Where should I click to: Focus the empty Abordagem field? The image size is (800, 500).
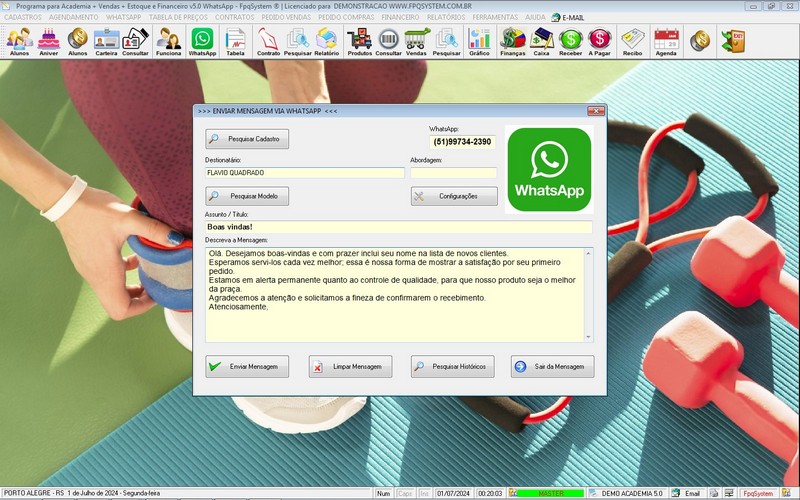[454, 172]
